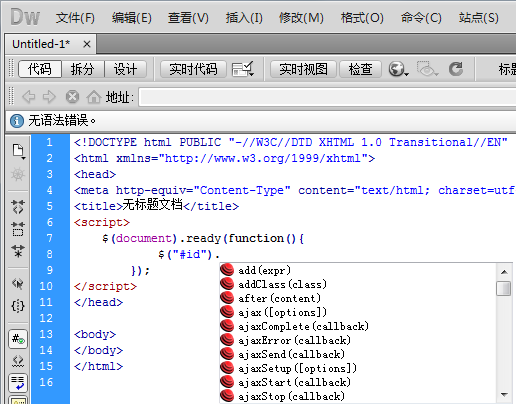
Task: Click the balance braces icon
Action: [18, 306]
